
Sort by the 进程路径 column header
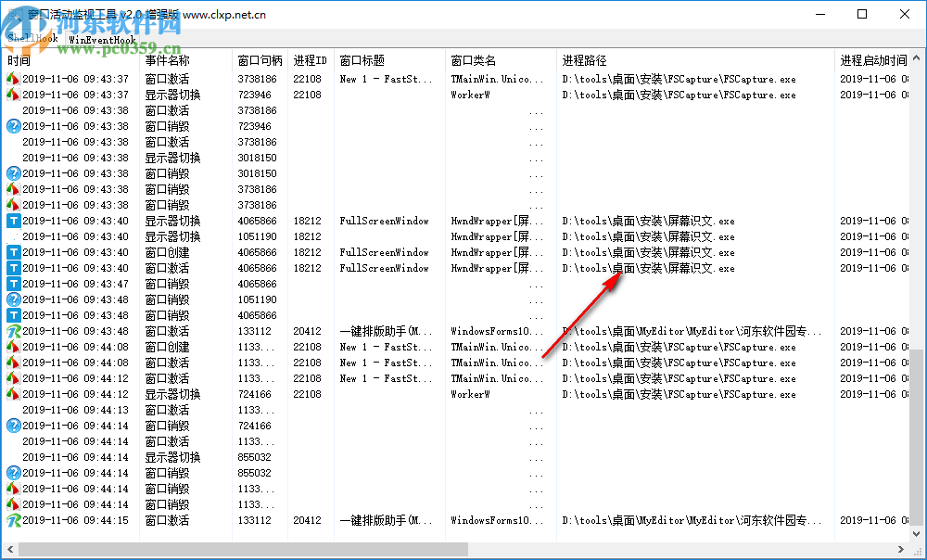(x=695, y=60)
